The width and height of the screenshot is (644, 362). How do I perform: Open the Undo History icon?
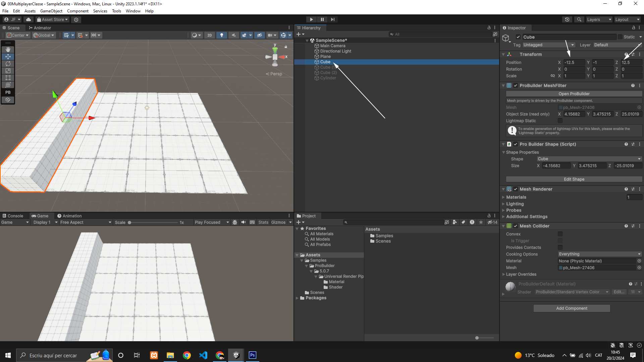[x=567, y=19]
